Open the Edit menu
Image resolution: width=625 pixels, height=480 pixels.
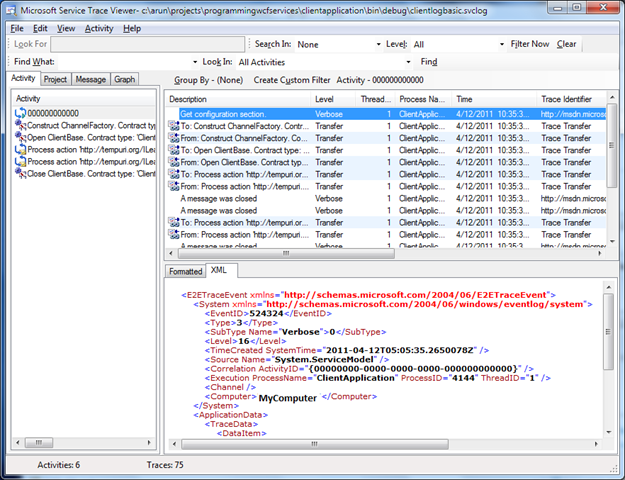(40, 29)
